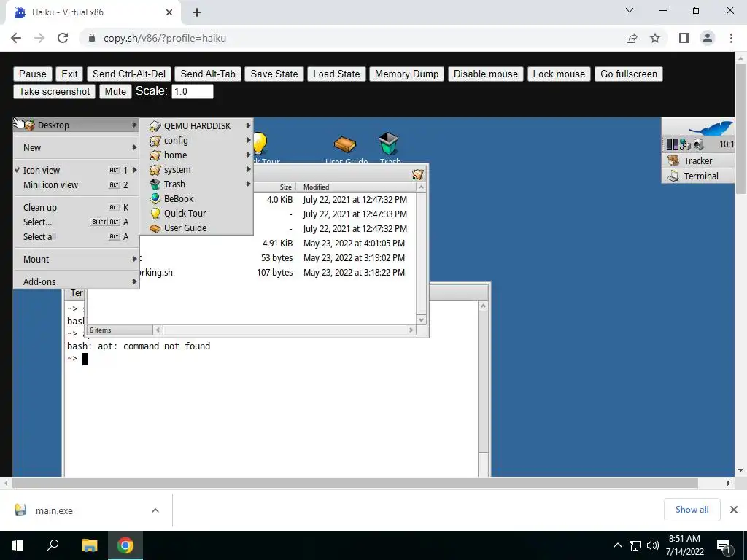Click Quick Tour lightbulb icon in submenu
The width and height of the screenshot is (747, 560).
coord(155,214)
